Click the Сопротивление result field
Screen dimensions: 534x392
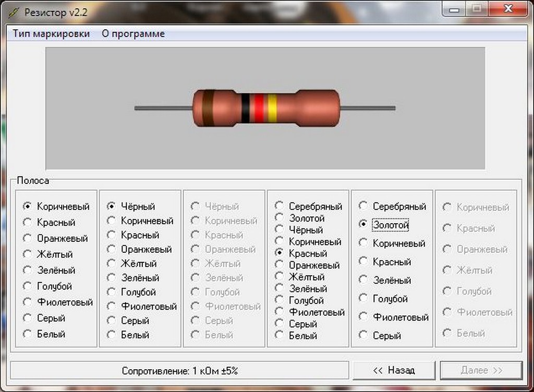tap(179, 370)
